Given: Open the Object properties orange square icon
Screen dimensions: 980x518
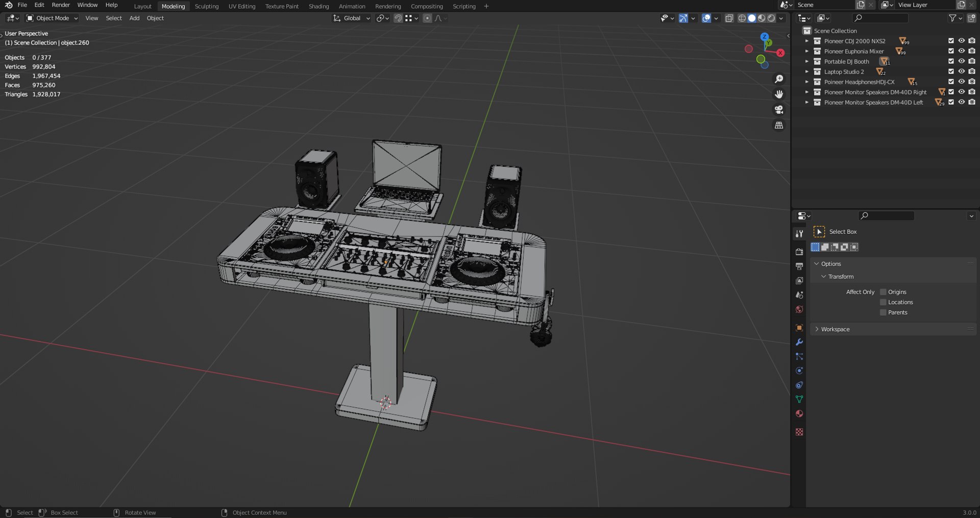Looking at the screenshot, I should tap(799, 328).
